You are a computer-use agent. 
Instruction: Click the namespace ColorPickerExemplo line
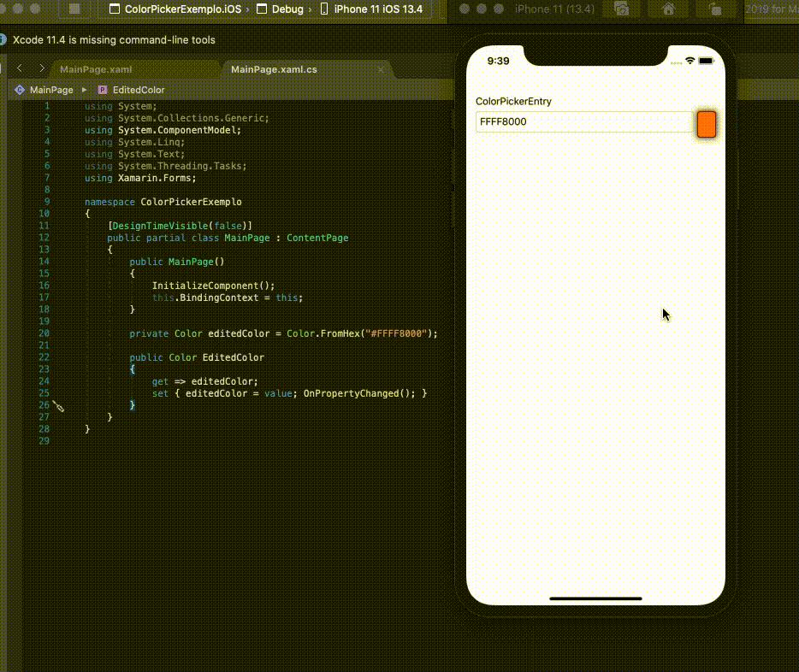coord(163,202)
